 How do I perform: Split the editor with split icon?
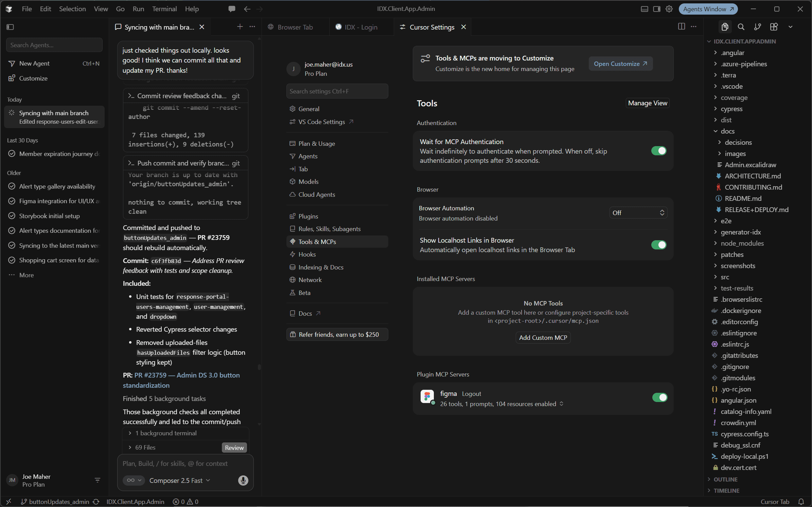coord(681,27)
